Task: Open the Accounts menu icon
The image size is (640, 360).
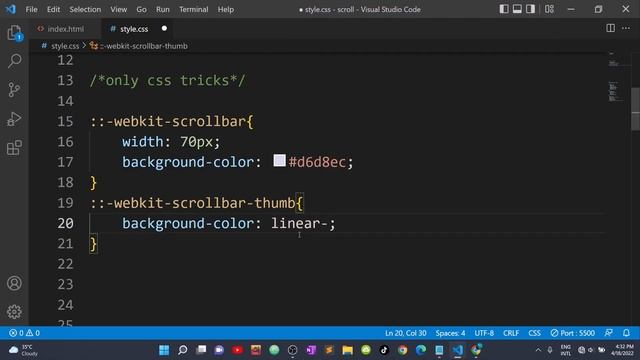Action: point(14,283)
